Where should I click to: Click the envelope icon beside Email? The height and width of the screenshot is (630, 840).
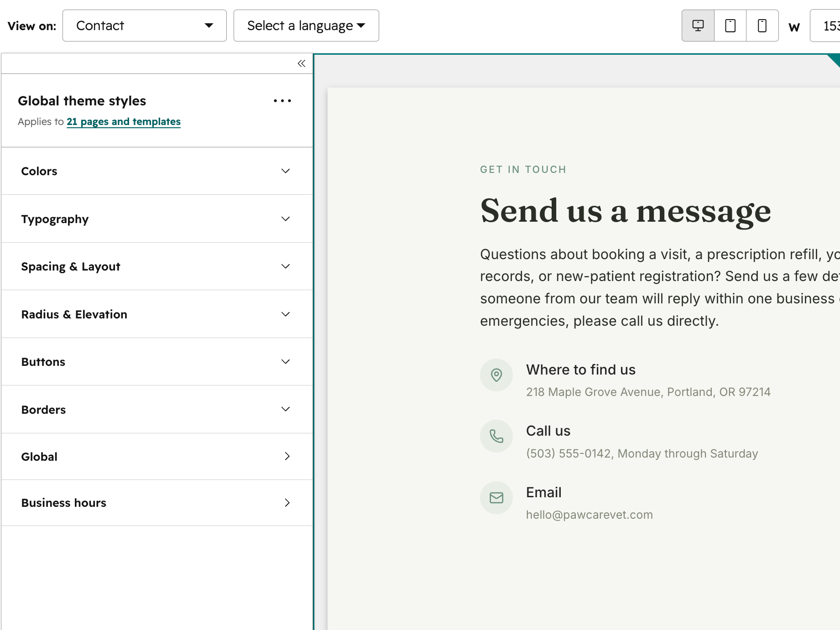[x=496, y=498]
